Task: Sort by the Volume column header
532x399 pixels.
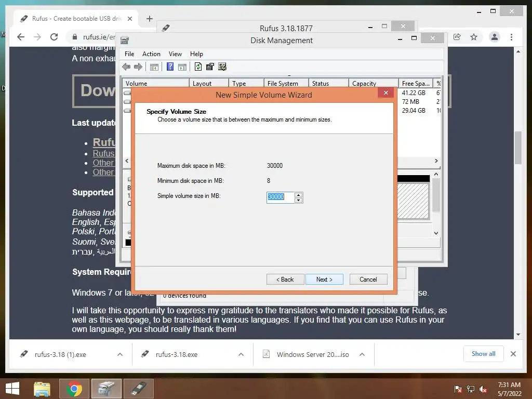Action: tap(156, 83)
